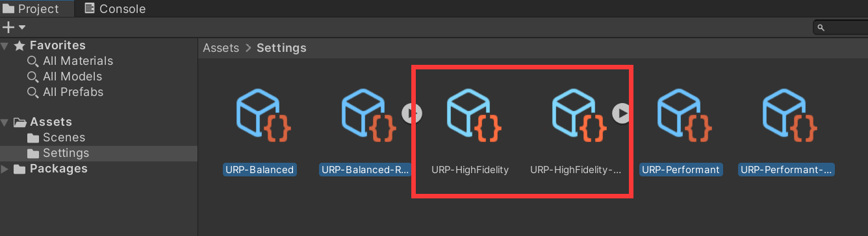This screenshot has width=868, height=236.
Task: Click inside the project search field
Action: (841, 28)
